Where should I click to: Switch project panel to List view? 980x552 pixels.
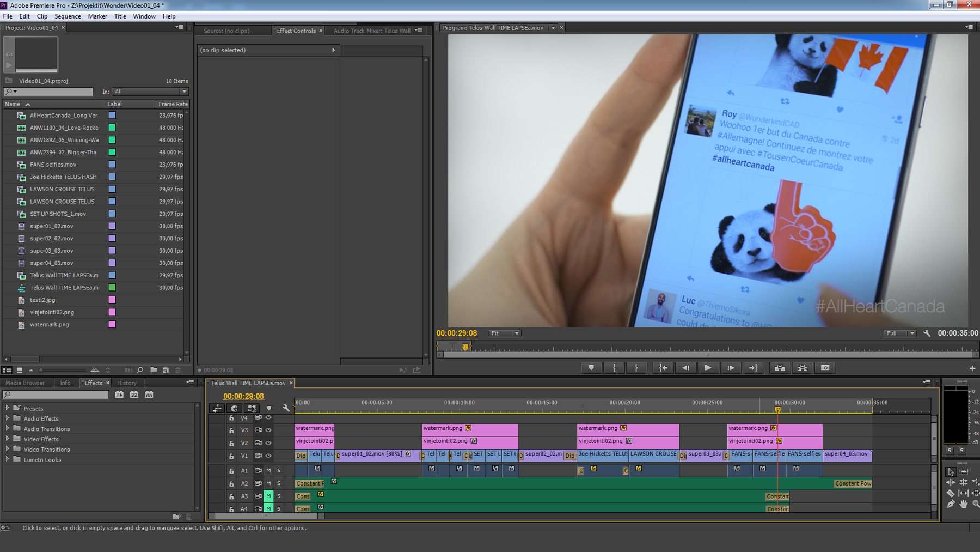pyautogui.click(x=8, y=370)
